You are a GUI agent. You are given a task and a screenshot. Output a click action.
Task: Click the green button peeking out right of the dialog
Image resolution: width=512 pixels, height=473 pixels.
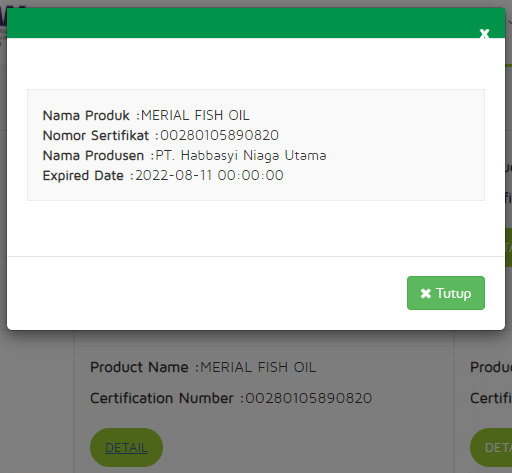point(508,247)
